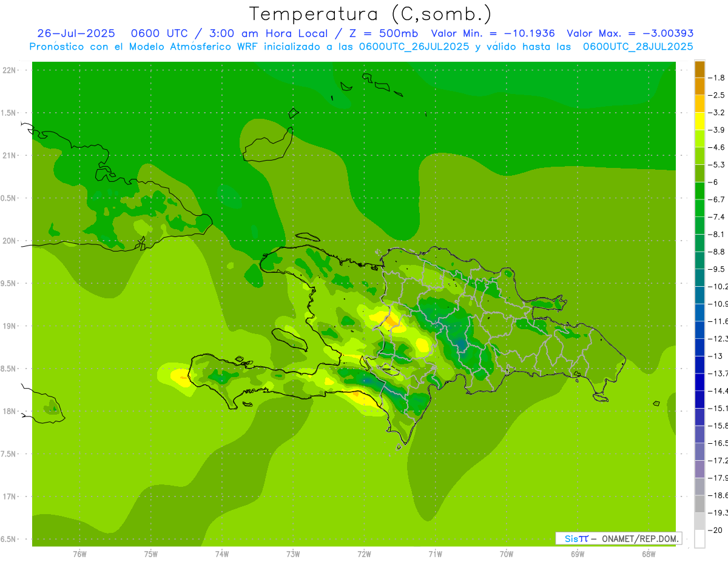
Task: Click the '71W' longitude label
Action: coord(435,554)
